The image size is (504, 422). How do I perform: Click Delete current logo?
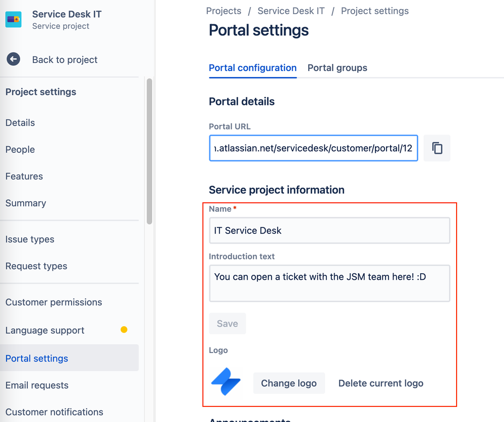click(380, 383)
